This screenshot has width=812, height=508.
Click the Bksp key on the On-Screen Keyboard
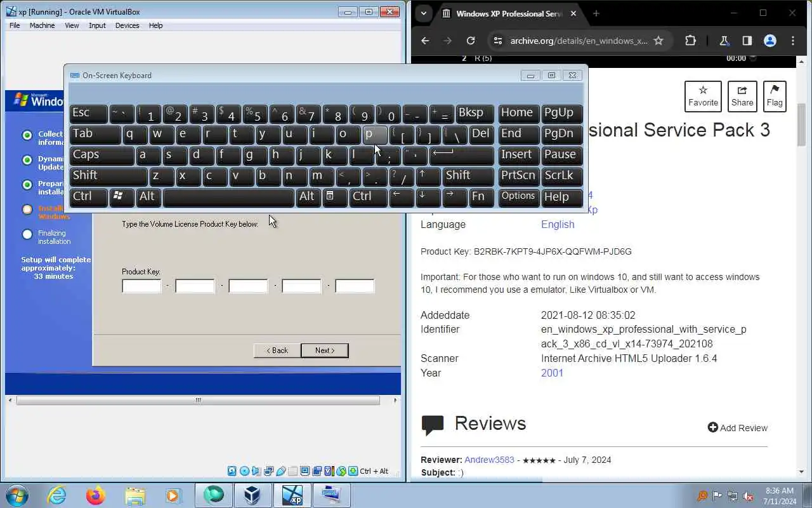pyautogui.click(x=475, y=113)
